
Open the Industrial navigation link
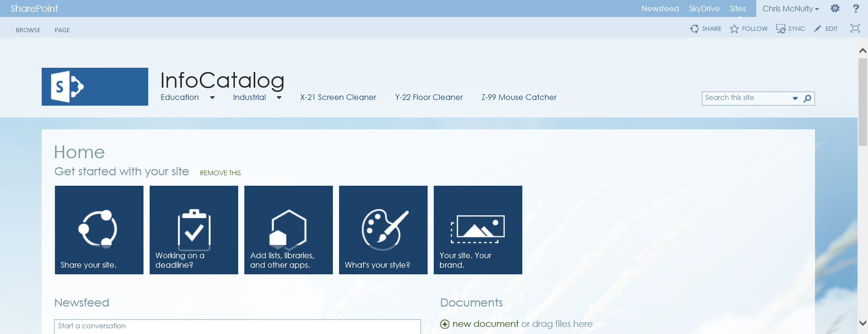pos(250,97)
